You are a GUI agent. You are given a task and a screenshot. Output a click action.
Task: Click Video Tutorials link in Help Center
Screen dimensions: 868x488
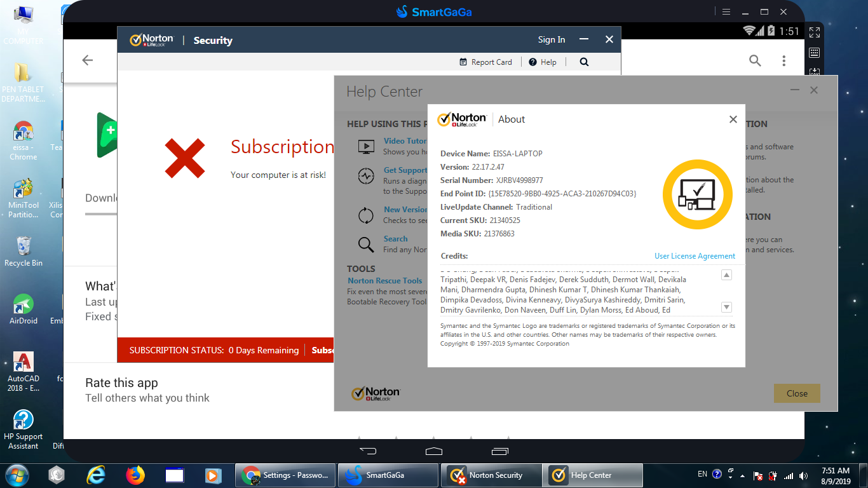[405, 141]
